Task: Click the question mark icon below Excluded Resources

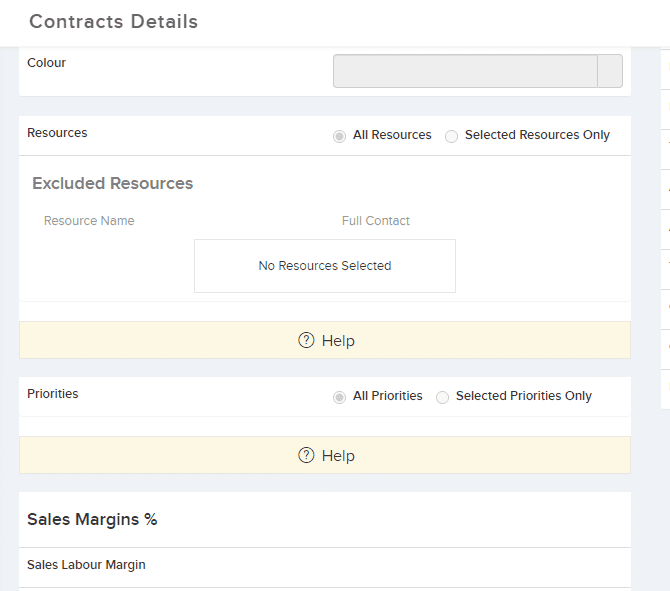Action: tap(306, 340)
